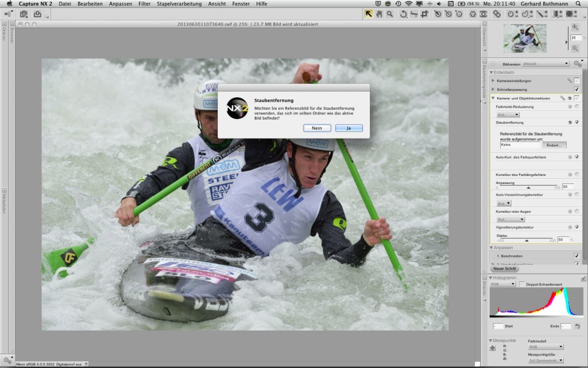
Task: Click the Anpassung slider handle
Action: click(x=528, y=187)
